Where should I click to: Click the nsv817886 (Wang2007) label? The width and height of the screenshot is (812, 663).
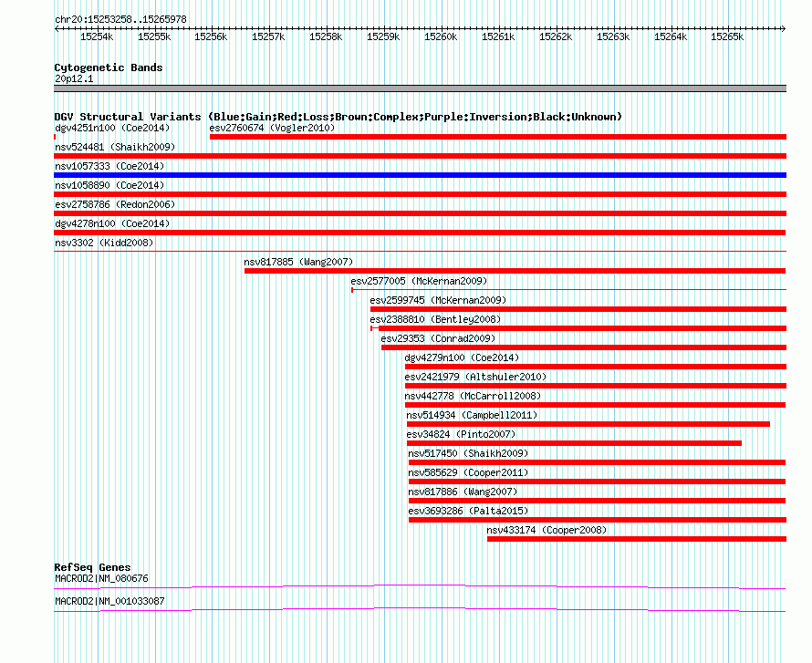point(463,492)
